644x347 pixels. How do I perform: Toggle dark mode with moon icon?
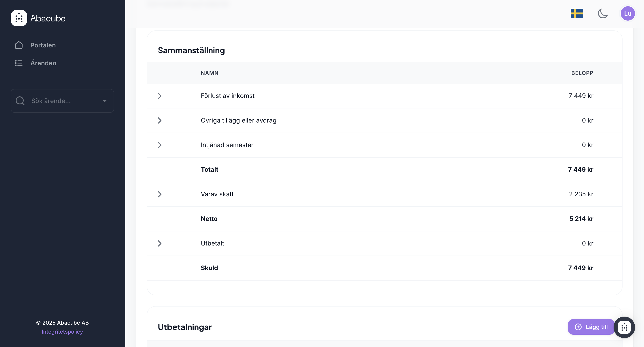pyautogui.click(x=602, y=13)
